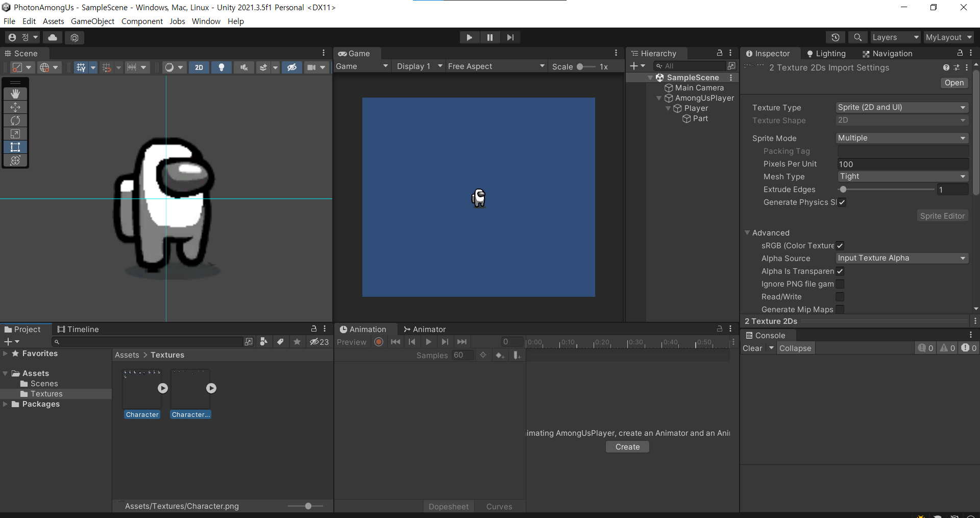Select the Move tool
The width and height of the screenshot is (980, 518).
coord(15,107)
